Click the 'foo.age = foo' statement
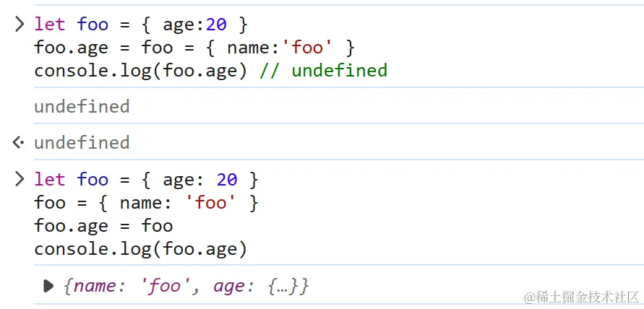 click(x=103, y=226)
